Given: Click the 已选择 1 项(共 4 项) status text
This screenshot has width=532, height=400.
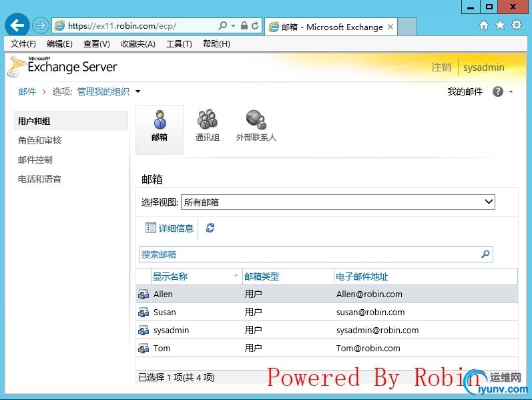Looking at the screenshot, I should click(176, 377).
